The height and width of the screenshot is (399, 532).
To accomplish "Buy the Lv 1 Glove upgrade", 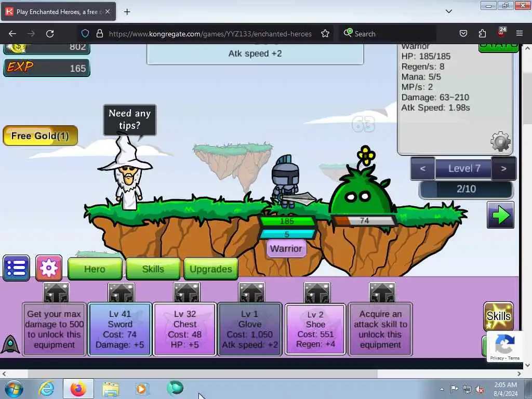I will point(250,329).
